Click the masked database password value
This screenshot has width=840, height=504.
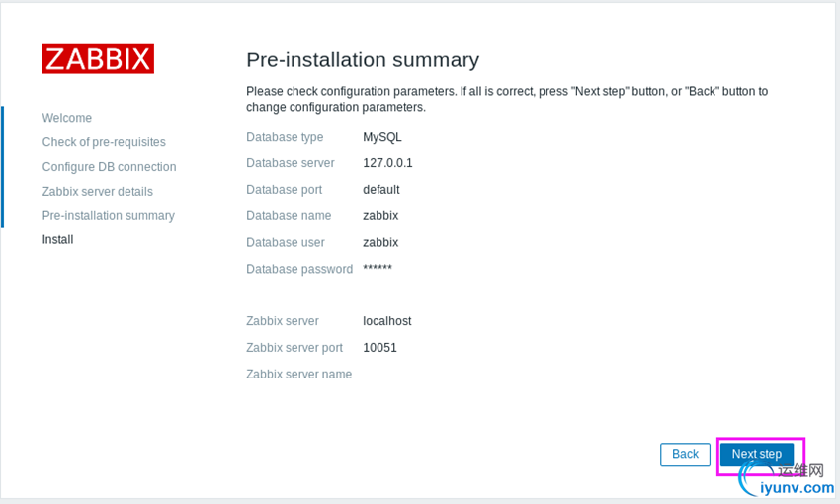tap(378, 269)
